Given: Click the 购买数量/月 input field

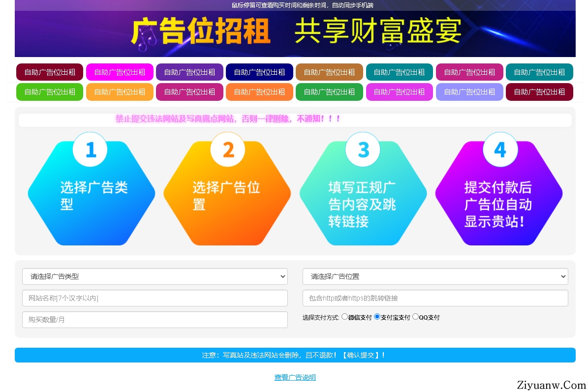Looking at the screenshot, I should coord(155,320).
